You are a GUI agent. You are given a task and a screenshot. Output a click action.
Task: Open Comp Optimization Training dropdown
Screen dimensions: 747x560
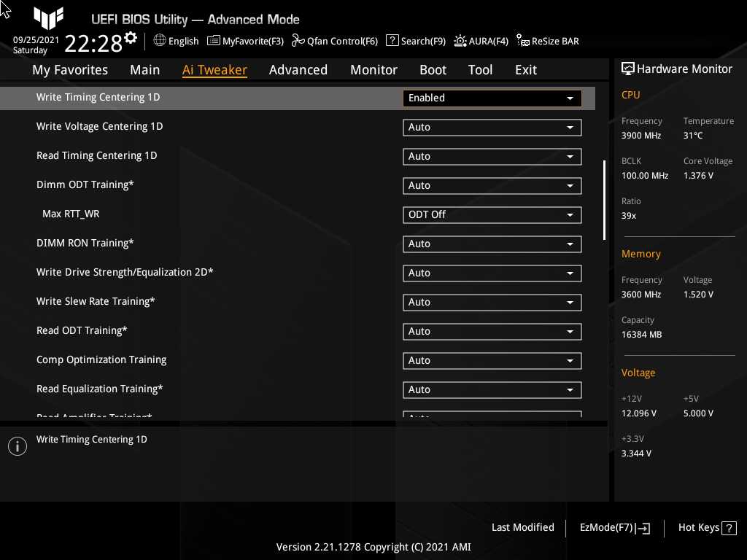492,360
